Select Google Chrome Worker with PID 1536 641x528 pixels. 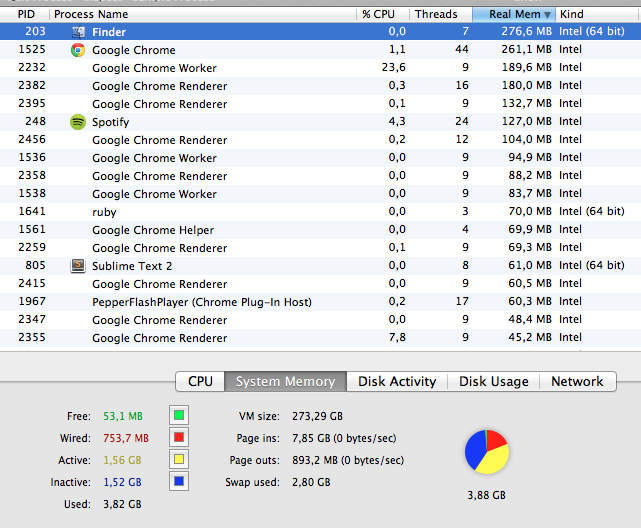point(320,158)
